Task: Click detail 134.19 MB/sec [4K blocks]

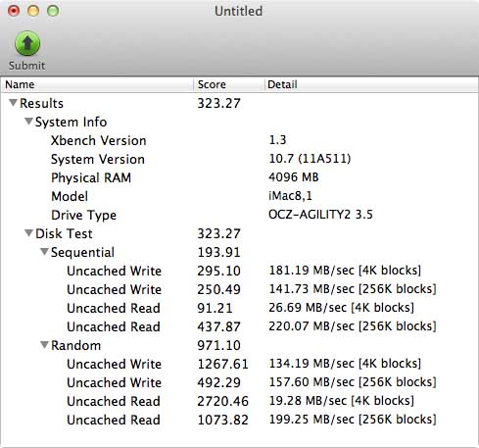Action: pos(345,364)
